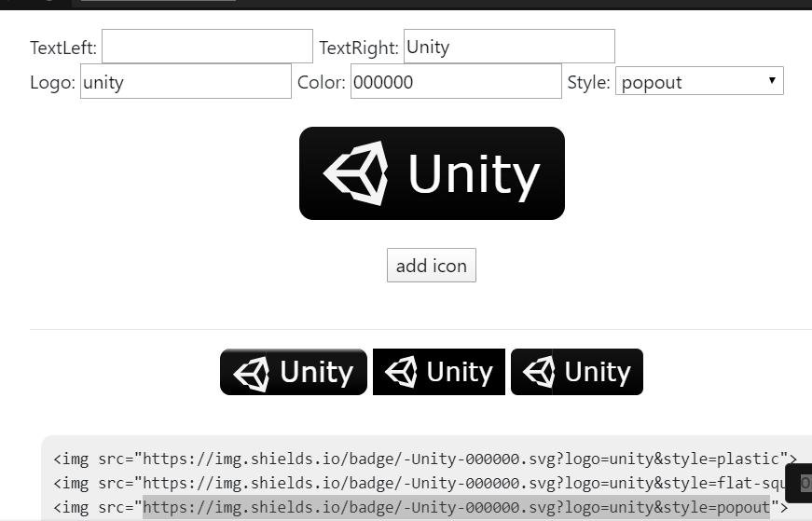The image size is (812, 521).
Task: Focus the Logo field with unity
Action: [x=186, y=81]
